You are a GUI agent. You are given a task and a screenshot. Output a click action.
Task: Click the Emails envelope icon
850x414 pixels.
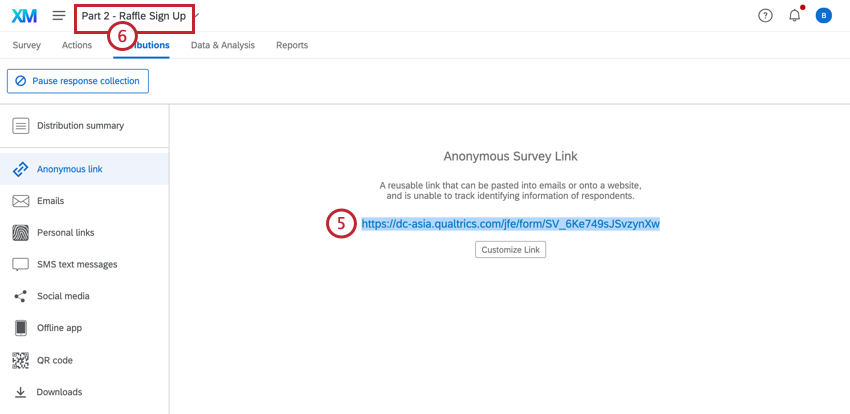pyautogui.click(x=20, y=201)
